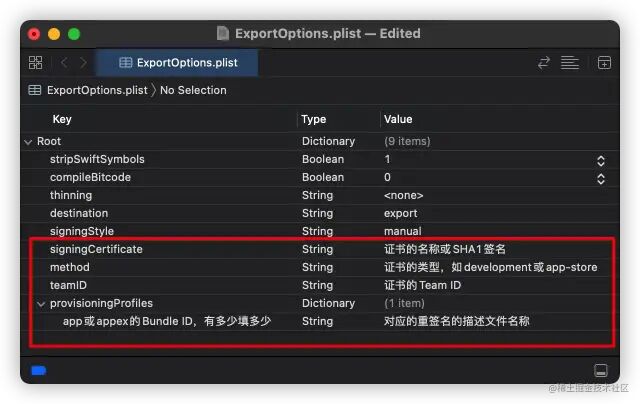This screenshot has height=404, width=640.
Task: Select the Root row key
Action: point(49,141)
